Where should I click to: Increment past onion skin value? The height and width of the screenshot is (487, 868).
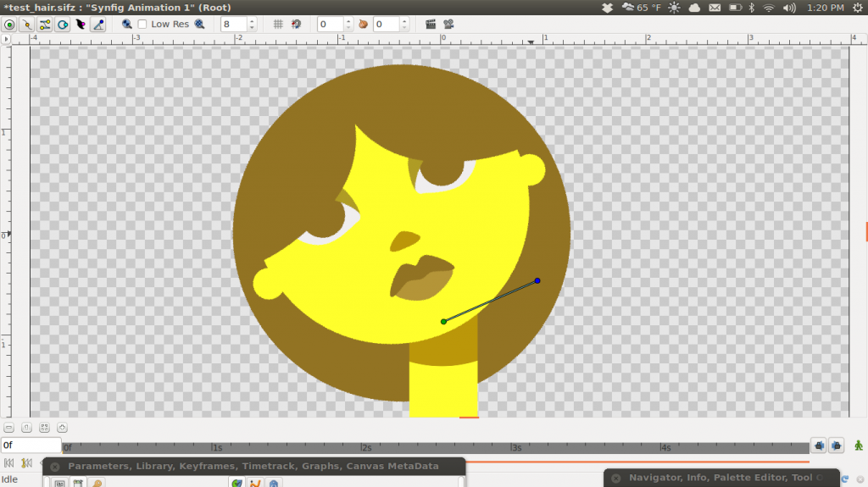(x=348, y=21)
